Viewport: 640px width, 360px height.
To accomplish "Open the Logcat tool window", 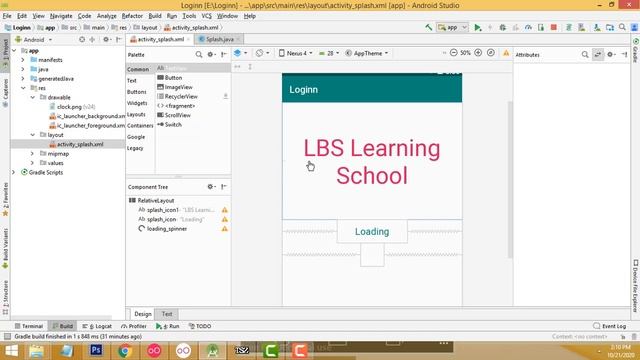I will coord(97,326).
